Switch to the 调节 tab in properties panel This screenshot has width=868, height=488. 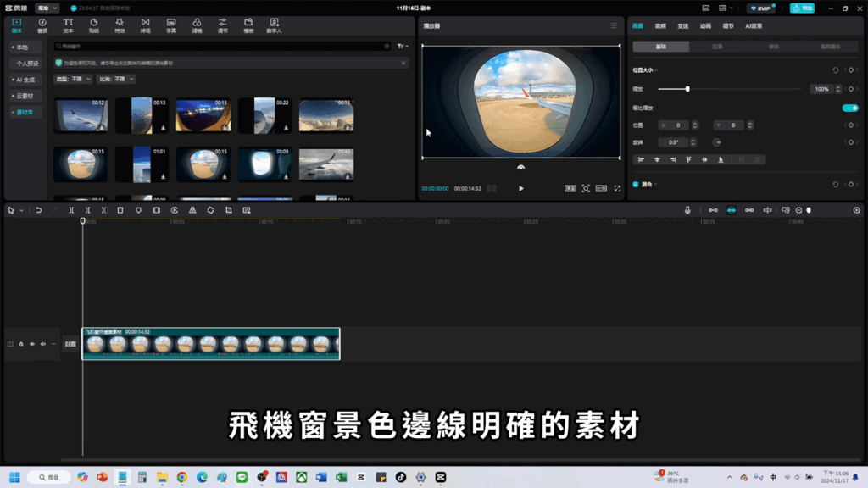[x=728, y=26]
